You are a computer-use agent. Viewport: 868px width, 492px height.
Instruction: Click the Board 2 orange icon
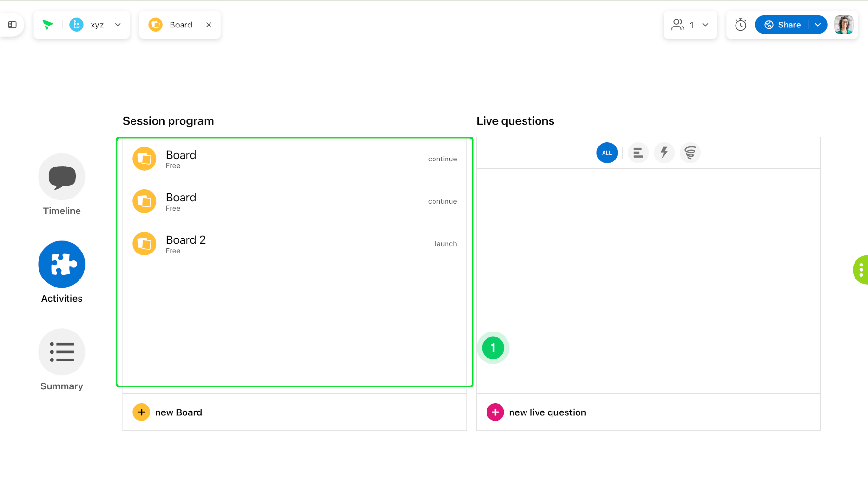click(145, 243)
